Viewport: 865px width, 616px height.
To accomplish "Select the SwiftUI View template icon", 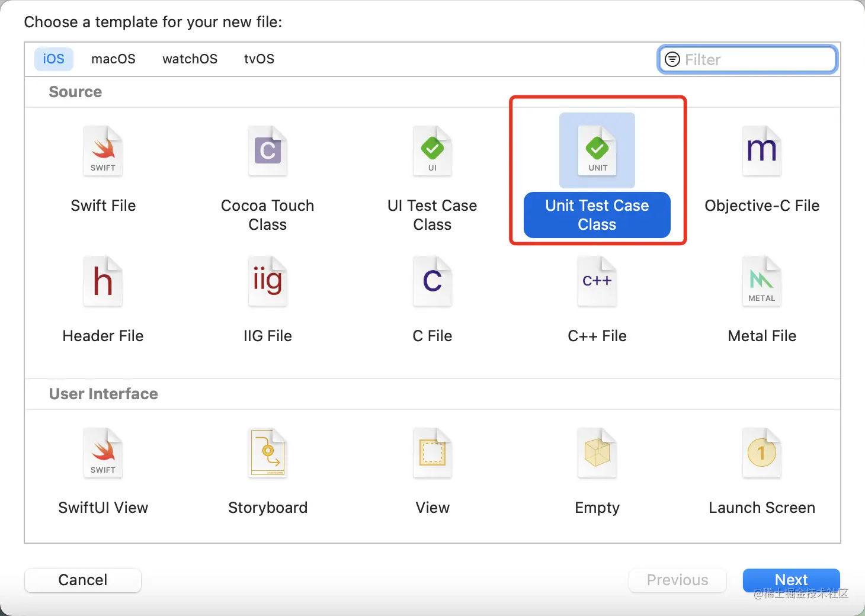I will [x=103, y=454].
